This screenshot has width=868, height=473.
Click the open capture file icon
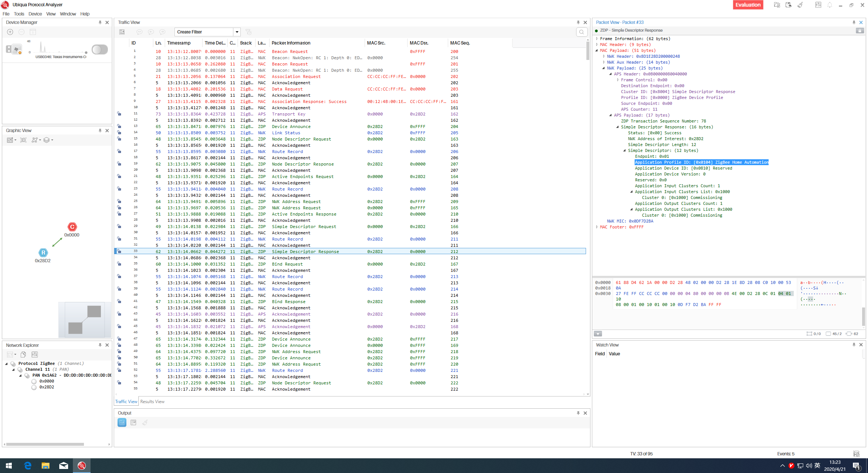click(777, 5)
